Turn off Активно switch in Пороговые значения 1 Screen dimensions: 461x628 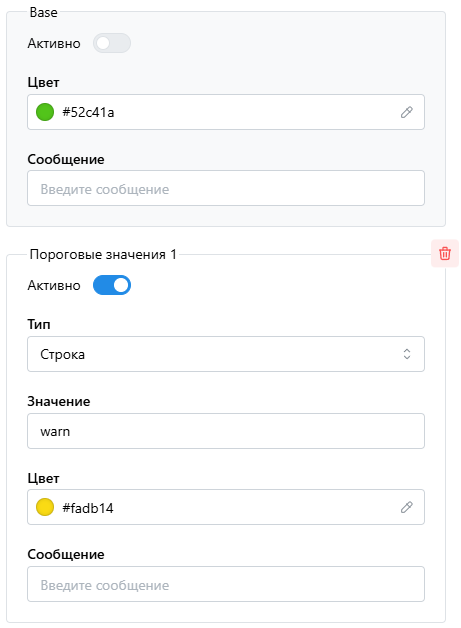tap(112, 285)
